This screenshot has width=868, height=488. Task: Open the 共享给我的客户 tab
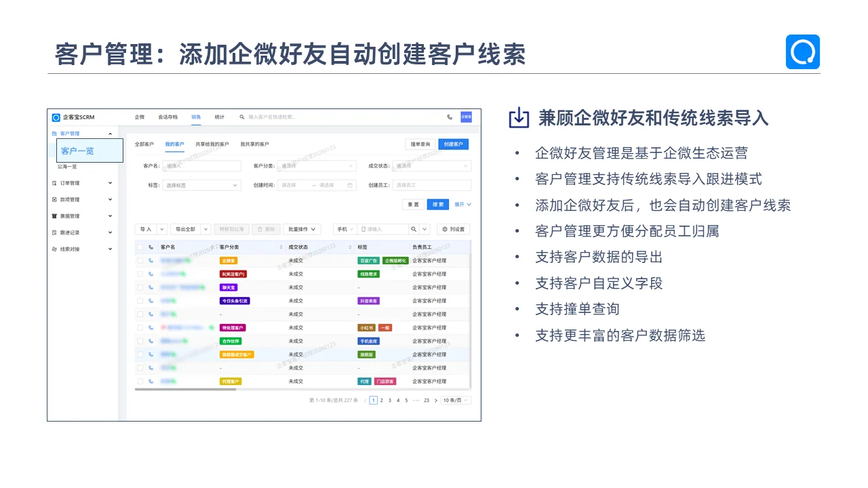pyautogui.click(x=212, y=144)
